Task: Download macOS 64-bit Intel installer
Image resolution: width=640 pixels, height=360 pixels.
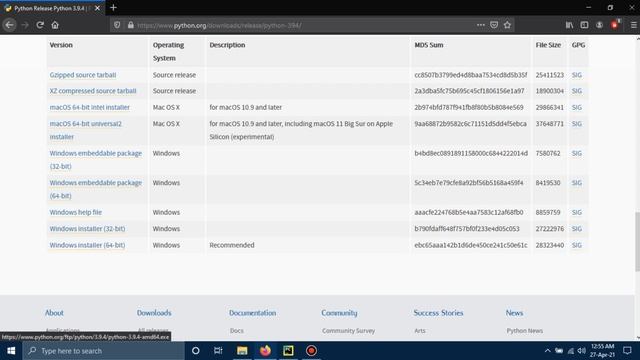Action: (x=90, y=107)
